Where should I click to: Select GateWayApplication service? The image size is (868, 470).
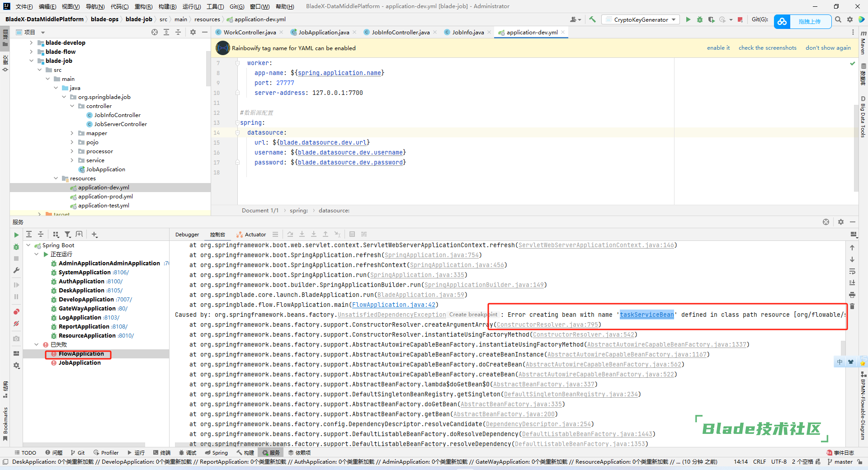87,308
